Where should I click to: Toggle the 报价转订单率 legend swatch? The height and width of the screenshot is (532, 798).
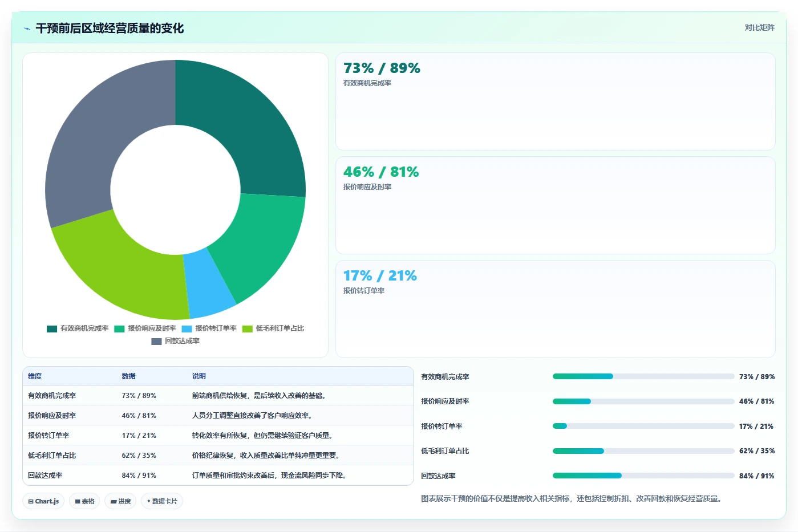click(187, 328)
